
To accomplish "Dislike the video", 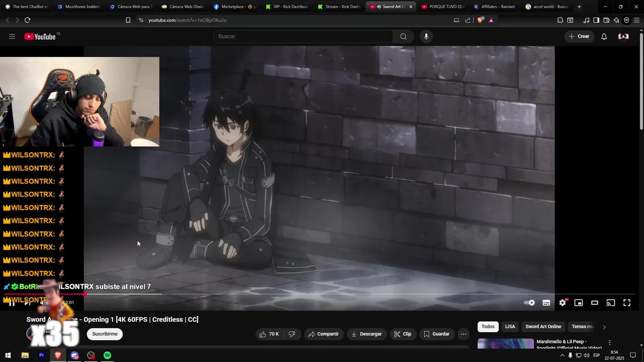I will (292, 334).
